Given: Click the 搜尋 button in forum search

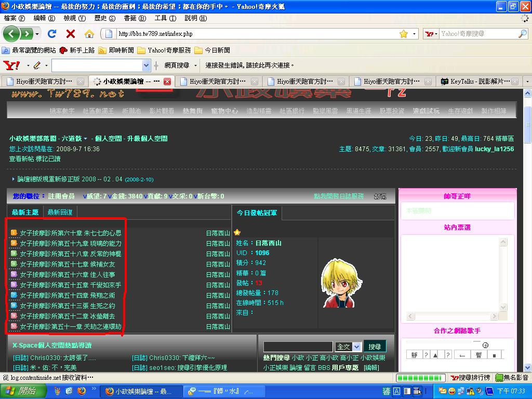Looking at the screenshot, I should point(375,347).
